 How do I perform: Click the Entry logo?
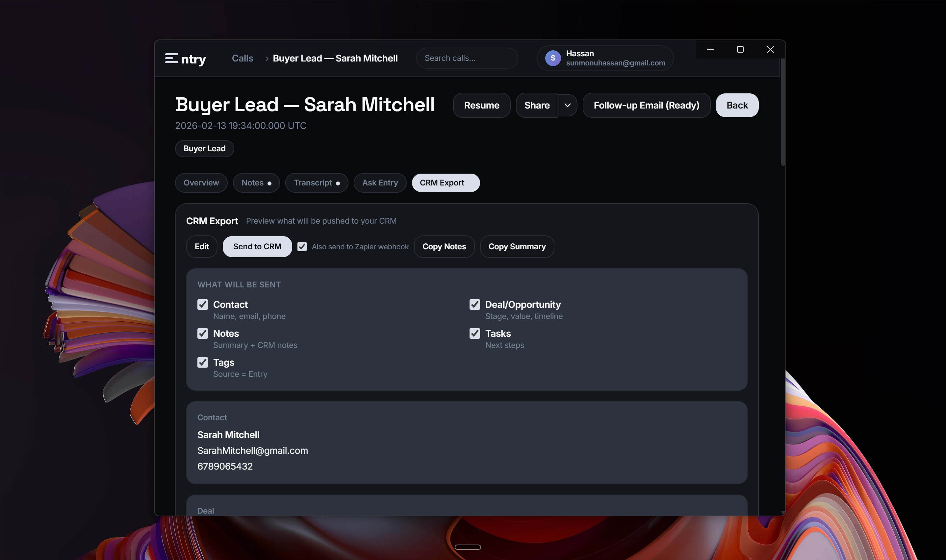coord(185,59)
